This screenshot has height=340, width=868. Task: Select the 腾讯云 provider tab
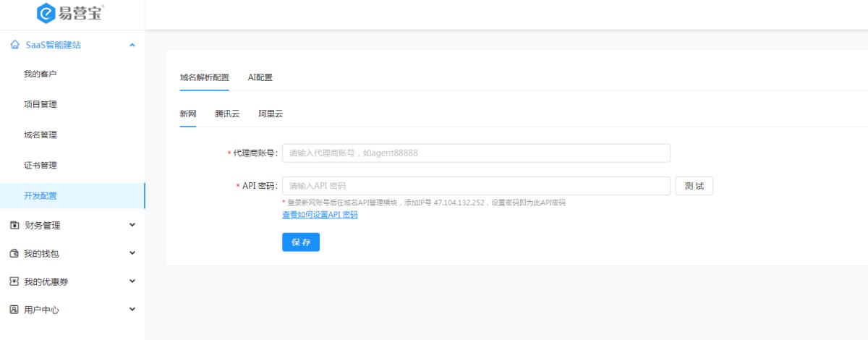[x=227, y=114]
